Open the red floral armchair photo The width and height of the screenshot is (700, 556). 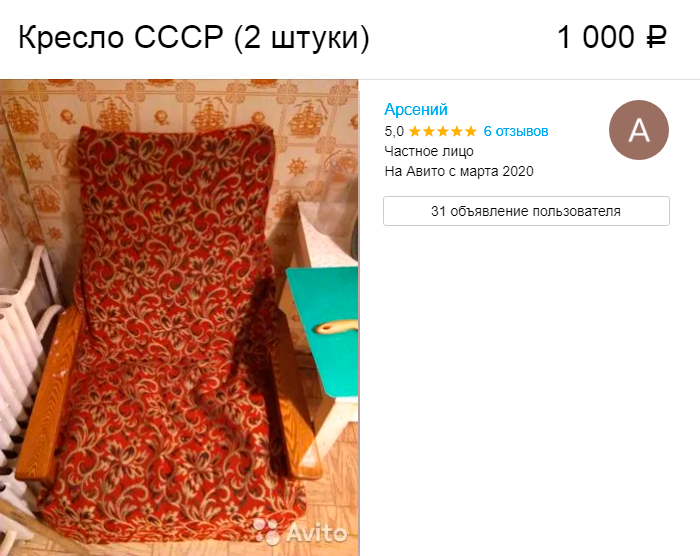point(179,318)
